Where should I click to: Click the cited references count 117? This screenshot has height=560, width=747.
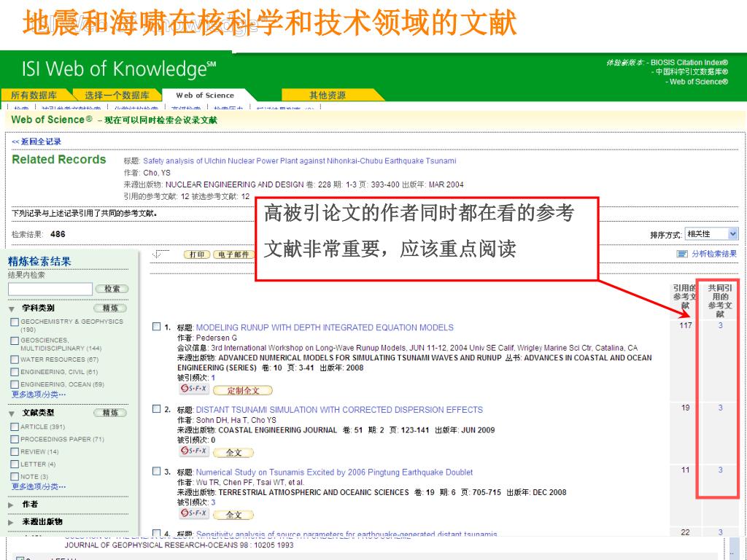tap(686, 325)
